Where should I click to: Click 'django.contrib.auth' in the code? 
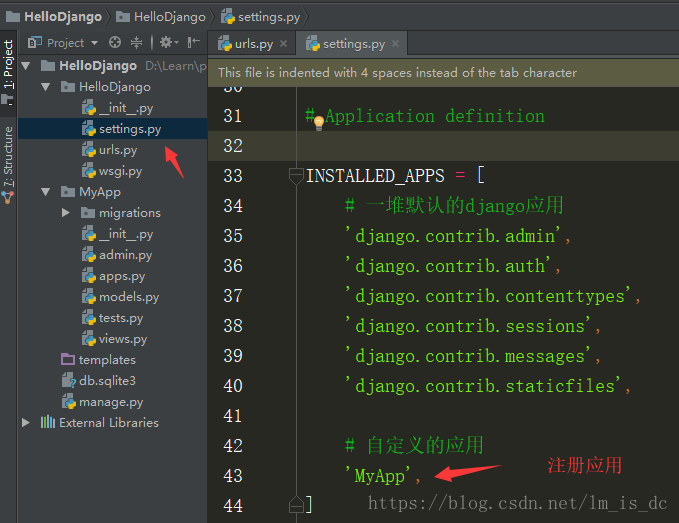coord(448,266)
